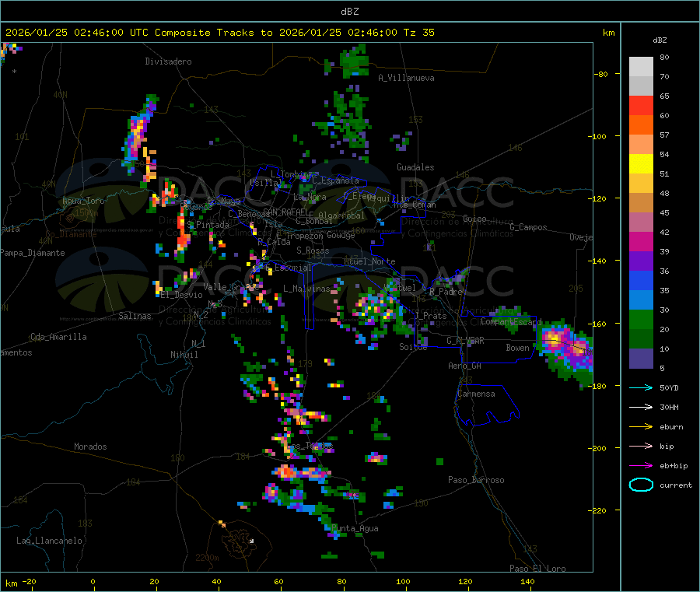
Task: Click the magenta eb+bip arrow in the legend
Action: click(641, 466)
